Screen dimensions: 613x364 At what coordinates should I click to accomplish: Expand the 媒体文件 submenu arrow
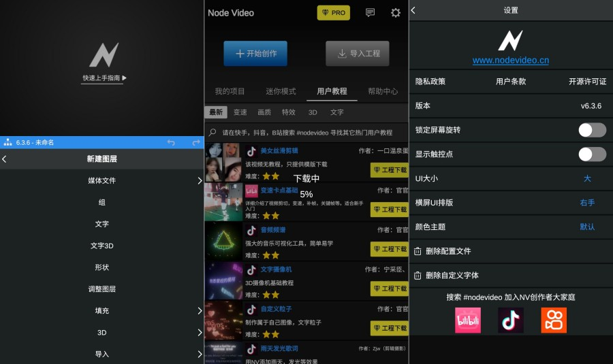coord(200,180)
